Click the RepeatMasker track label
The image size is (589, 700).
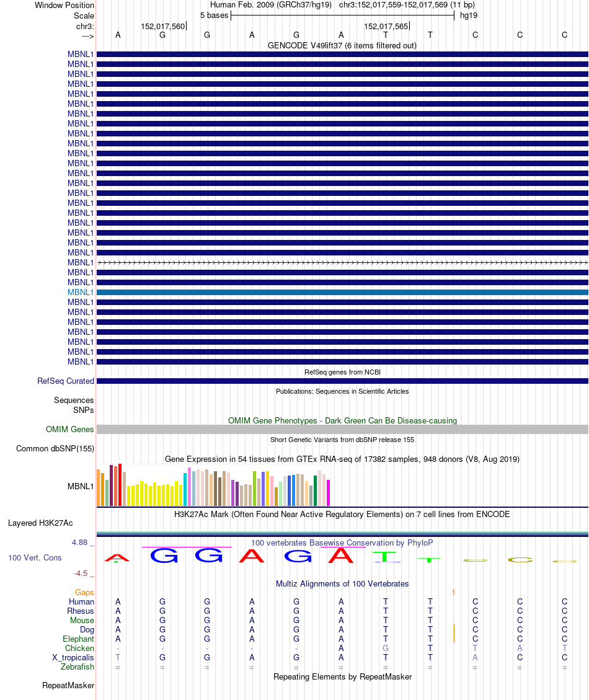pos(68,685)
